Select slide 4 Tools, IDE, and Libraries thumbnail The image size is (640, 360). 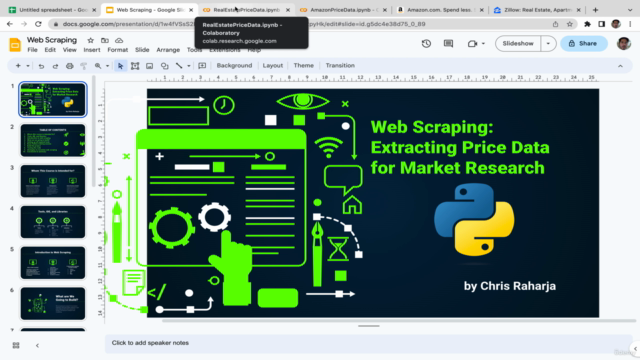tap(53, 222)
